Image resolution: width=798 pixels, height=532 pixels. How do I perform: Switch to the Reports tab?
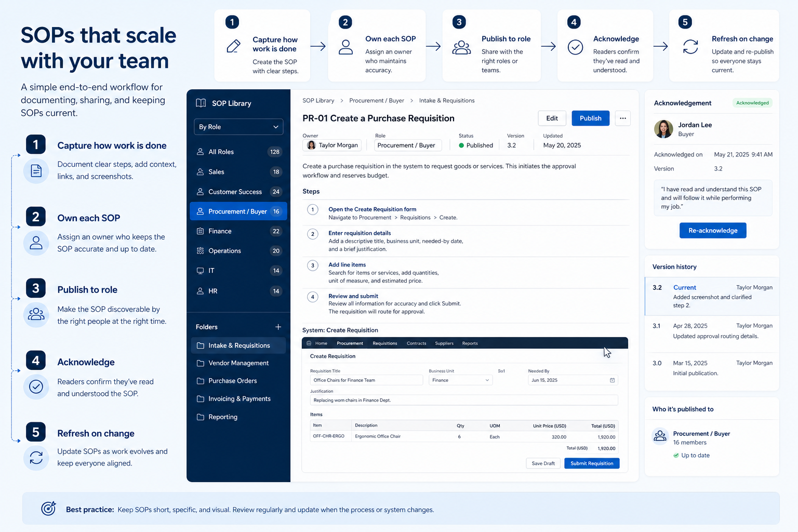click(470, 343)
